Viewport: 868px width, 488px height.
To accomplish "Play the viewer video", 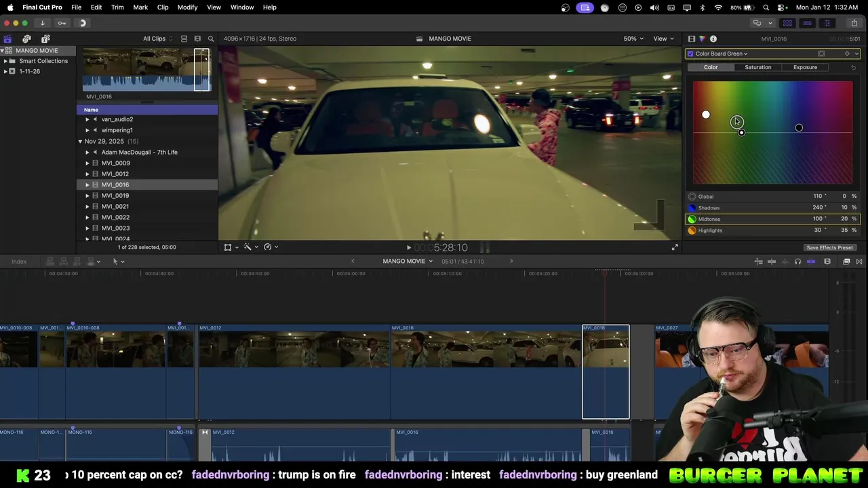I will pos(408,248).
